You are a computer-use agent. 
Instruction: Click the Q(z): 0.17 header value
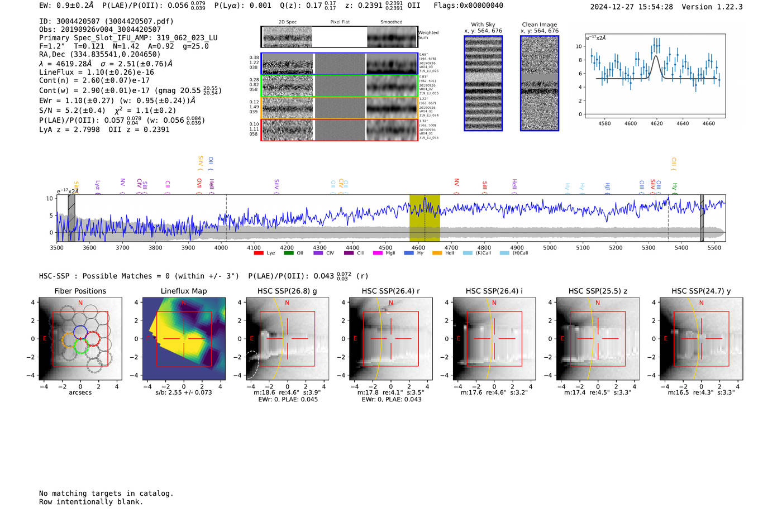(308, 6)
